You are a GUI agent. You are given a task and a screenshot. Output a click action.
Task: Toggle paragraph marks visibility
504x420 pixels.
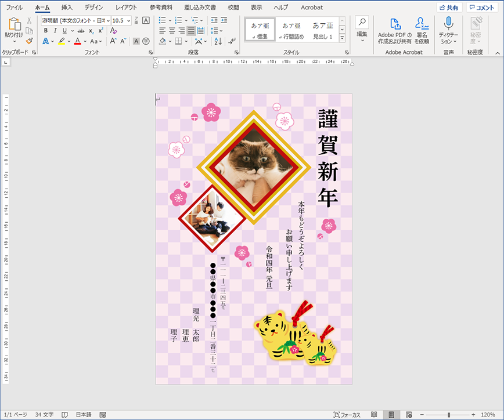[x=231, y=41]
